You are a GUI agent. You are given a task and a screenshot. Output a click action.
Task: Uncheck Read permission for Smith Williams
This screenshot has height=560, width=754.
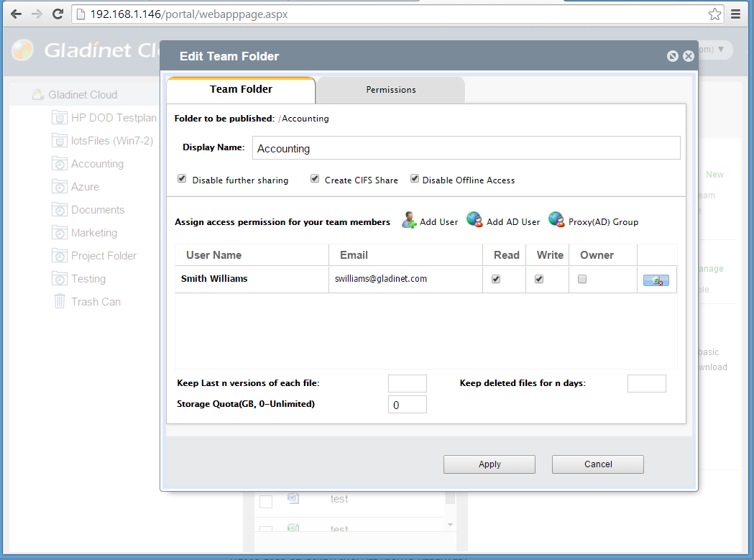point(496,279)
